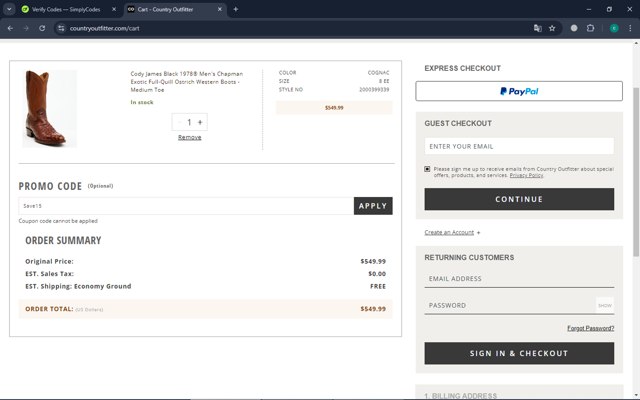This screenshot has width=640, height=400.
Task: Select the Cart Country Outfitter tab
Action: point(165,9)
